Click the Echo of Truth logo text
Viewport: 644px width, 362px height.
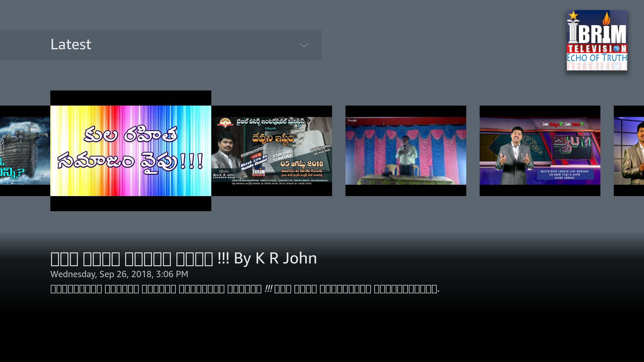(x=597, y=58)
